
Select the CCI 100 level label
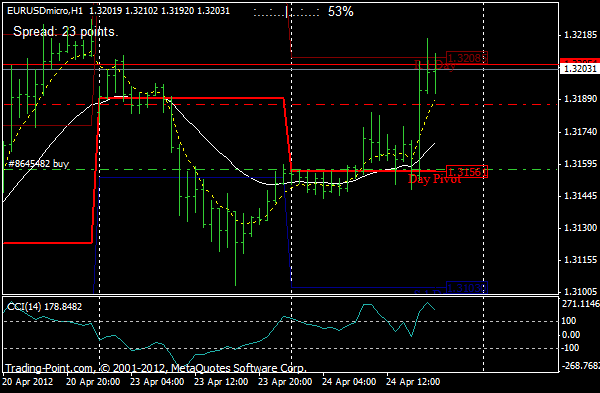point(569,321)
